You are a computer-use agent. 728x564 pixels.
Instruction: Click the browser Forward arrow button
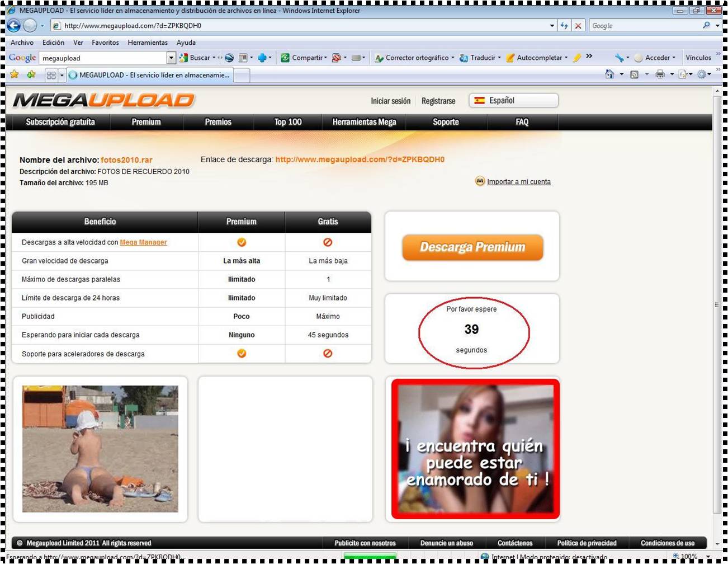click(30, 25)
